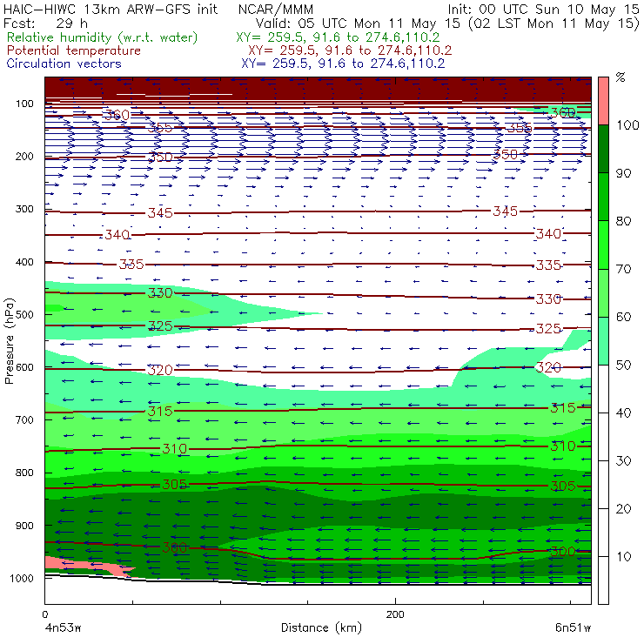
Task: Click the white colorbar segment between 40 and 50
Action: coord(603,388)
